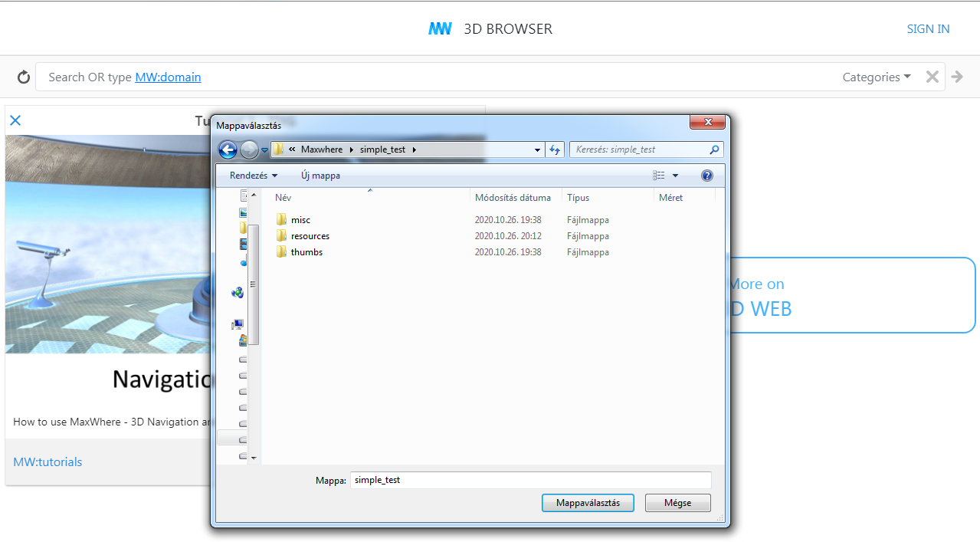
Task: Select the thumbs folder name
Action: (x=306, y=252)
